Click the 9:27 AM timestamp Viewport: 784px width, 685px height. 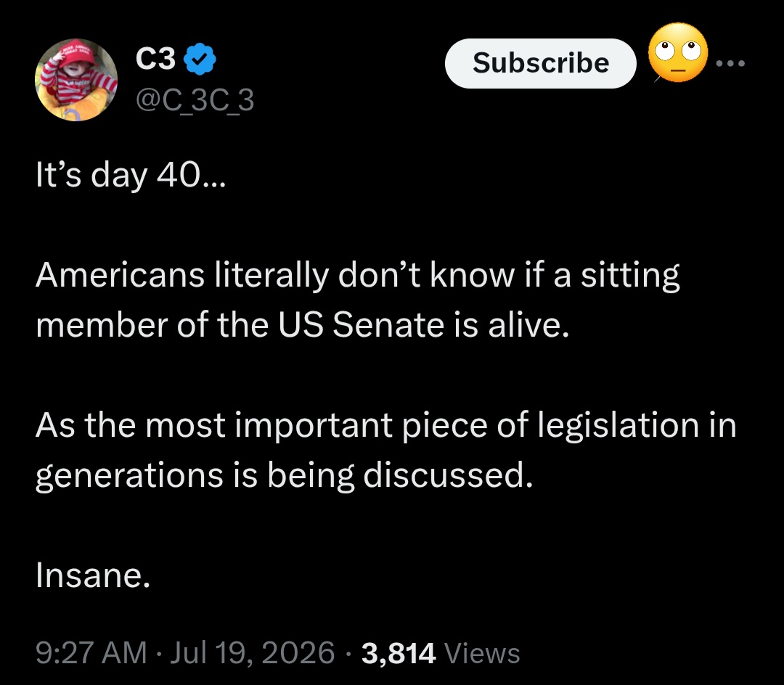point(91,652)
